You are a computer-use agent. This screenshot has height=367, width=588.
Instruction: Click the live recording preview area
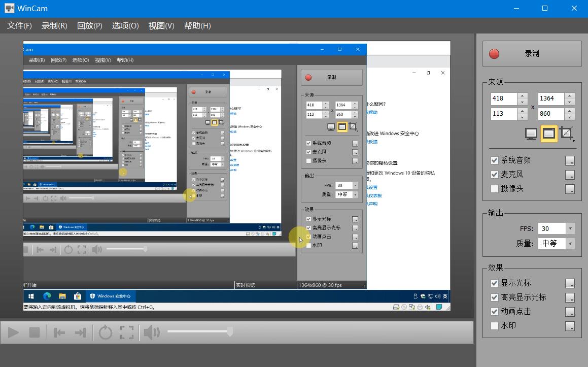click(236, 176)
